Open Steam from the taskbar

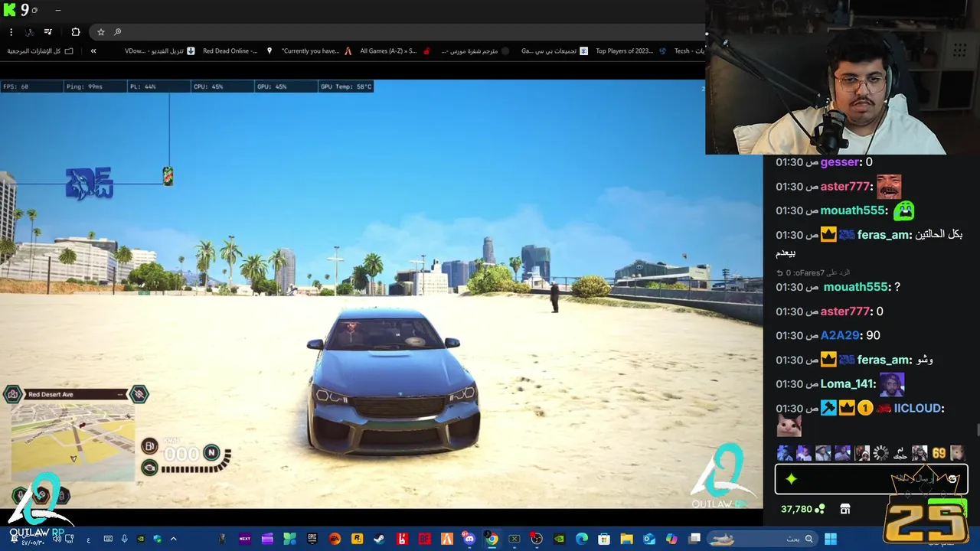click(x=379, y=540)
